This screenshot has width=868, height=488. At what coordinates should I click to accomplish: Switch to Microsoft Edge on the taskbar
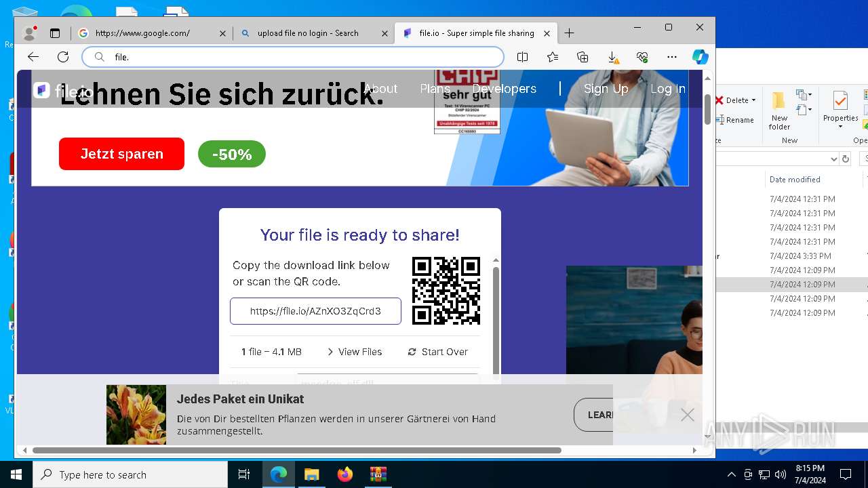point(278,474)
